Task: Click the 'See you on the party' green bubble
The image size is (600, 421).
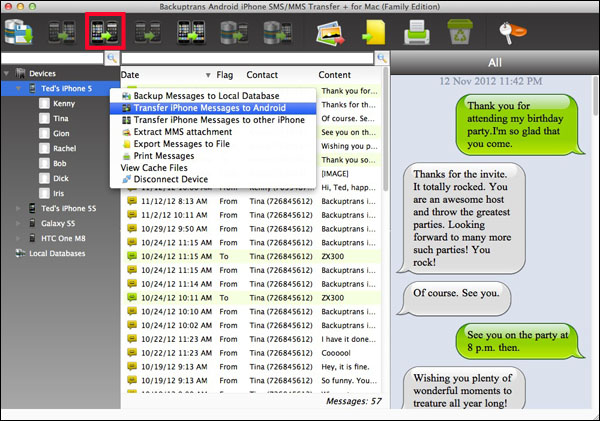Action: point(519,341)
